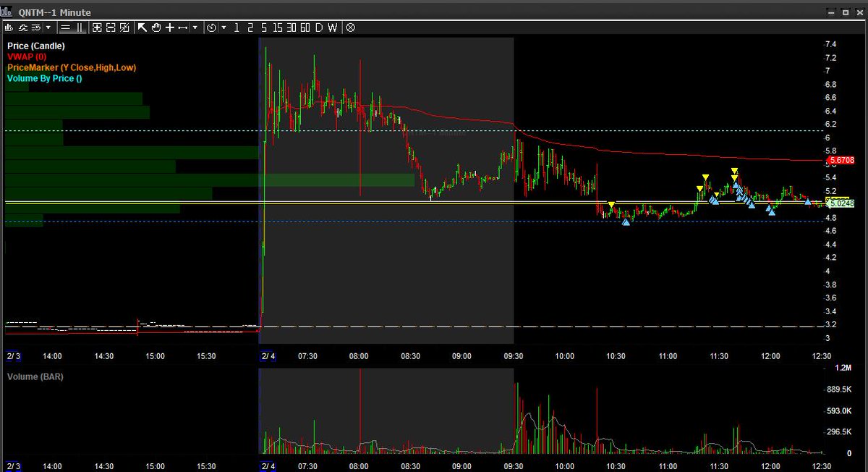The height and width of the screenshot is (472, 868).
Task: Expand the drawing tools dropdown arrow
Action: (195, 28)
